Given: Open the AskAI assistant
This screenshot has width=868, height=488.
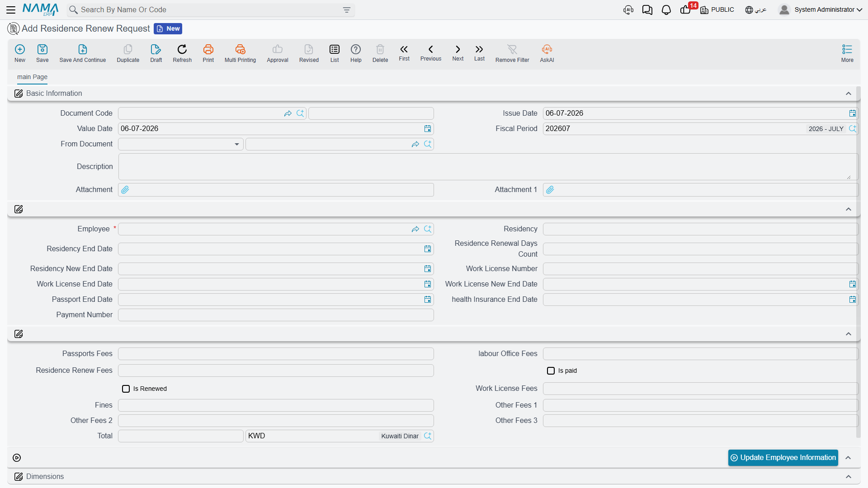Looking at the screenshot, I should 547,53.
